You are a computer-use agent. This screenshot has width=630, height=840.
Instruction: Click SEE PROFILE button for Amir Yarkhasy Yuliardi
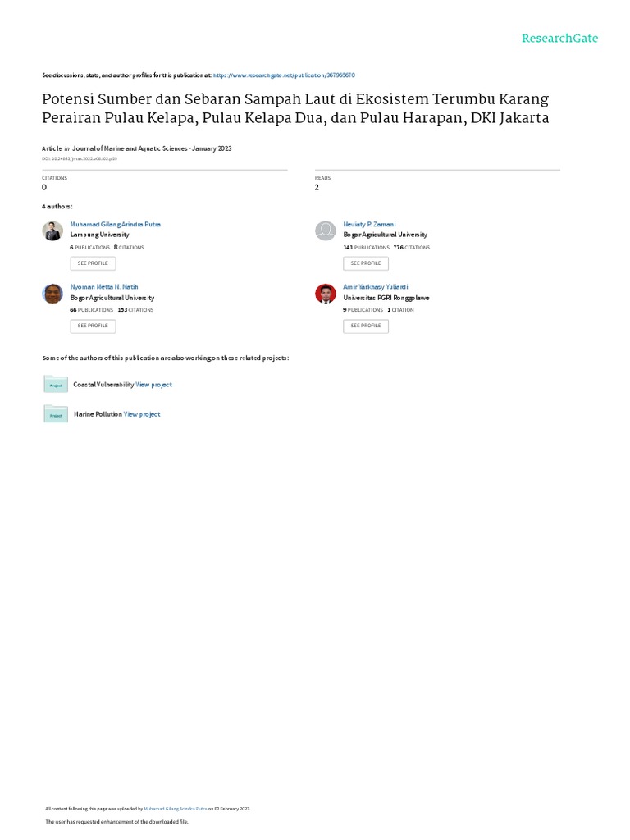[366, 326]
